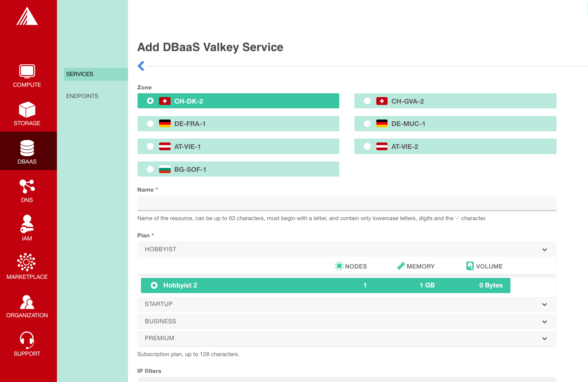Open the MARKETPLACE icon
Image resolution: width=588 pixels, height=382 pixels.
(27, 266)
